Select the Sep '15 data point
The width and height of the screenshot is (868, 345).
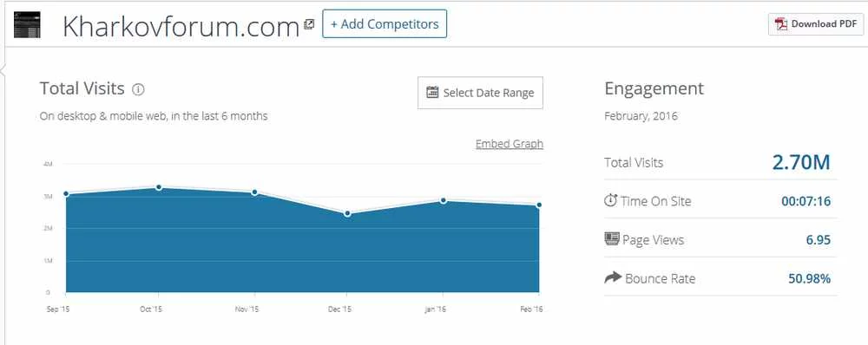pyautogui.click(x=66, y=193)
